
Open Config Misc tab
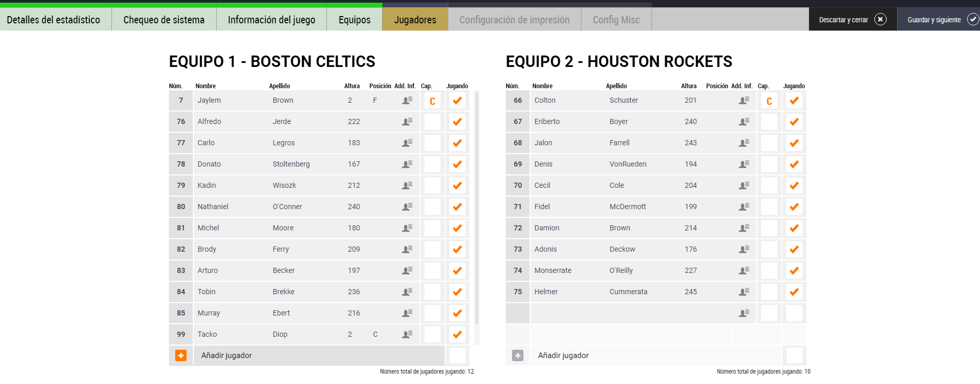[x=616, y=20]
